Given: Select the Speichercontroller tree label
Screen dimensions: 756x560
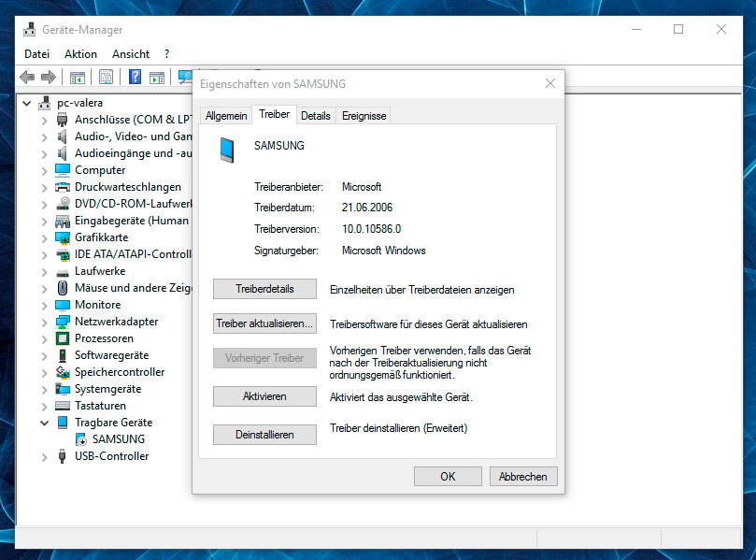Looking at the screenshot, I should [x=120, y=372].
